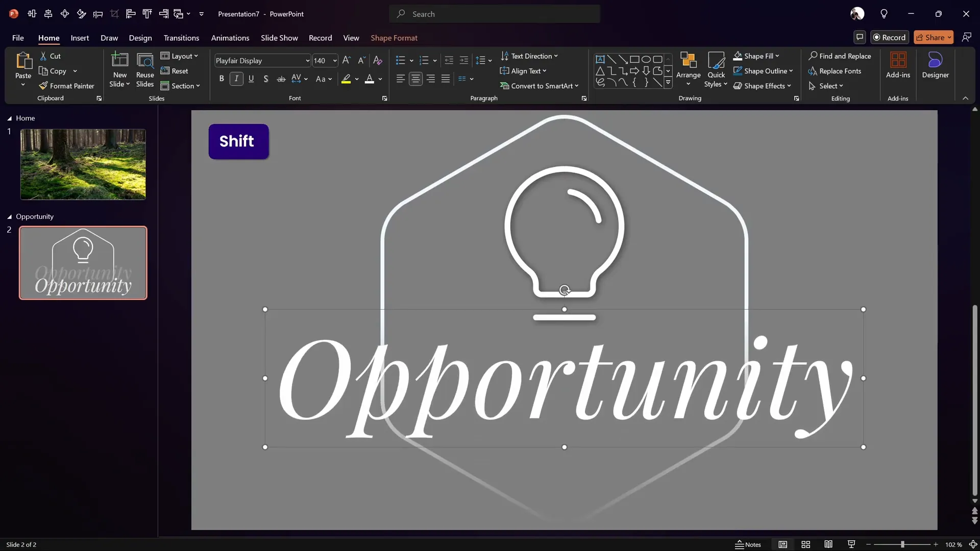980x551 pixels.
Task: Click the decrease indent icon
Action: point(449,60)
